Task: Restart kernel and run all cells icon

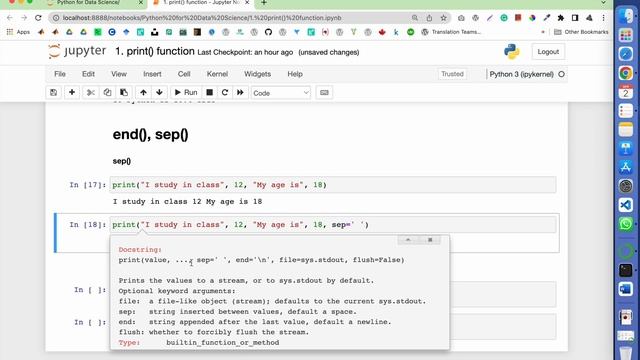Action: (240, 93)
